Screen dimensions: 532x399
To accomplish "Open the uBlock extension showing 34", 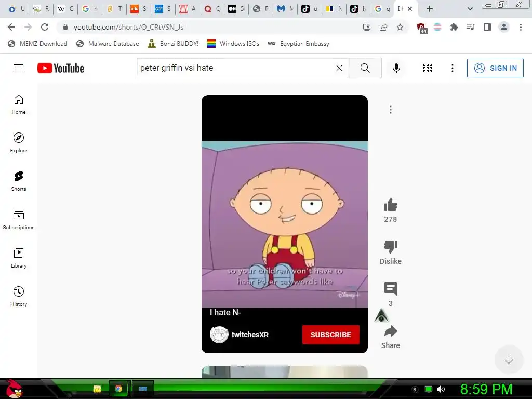I will [422, 28].
